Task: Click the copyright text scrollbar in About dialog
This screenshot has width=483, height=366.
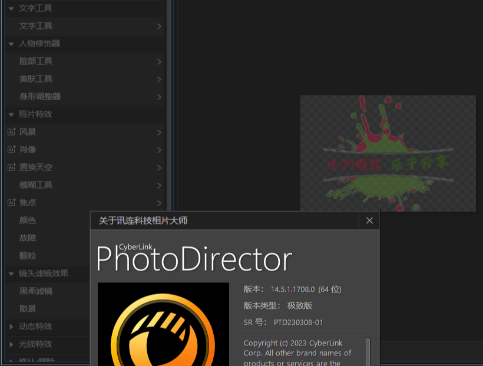Action: 368,352
